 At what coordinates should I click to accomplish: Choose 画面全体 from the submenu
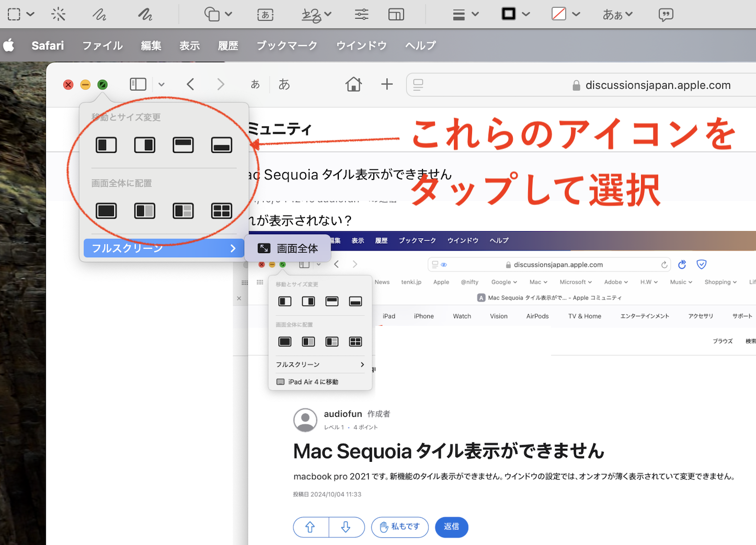tap(288, 248)
